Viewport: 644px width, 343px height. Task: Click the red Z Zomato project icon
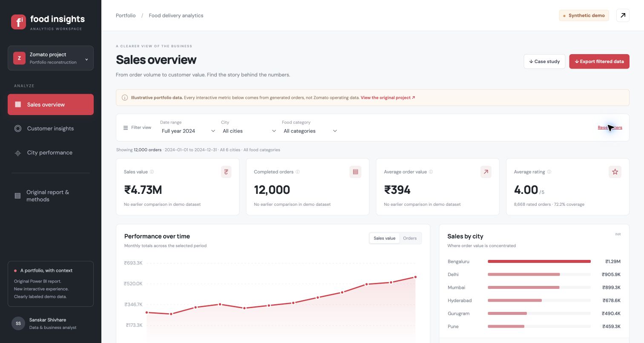tap(19, 58)
